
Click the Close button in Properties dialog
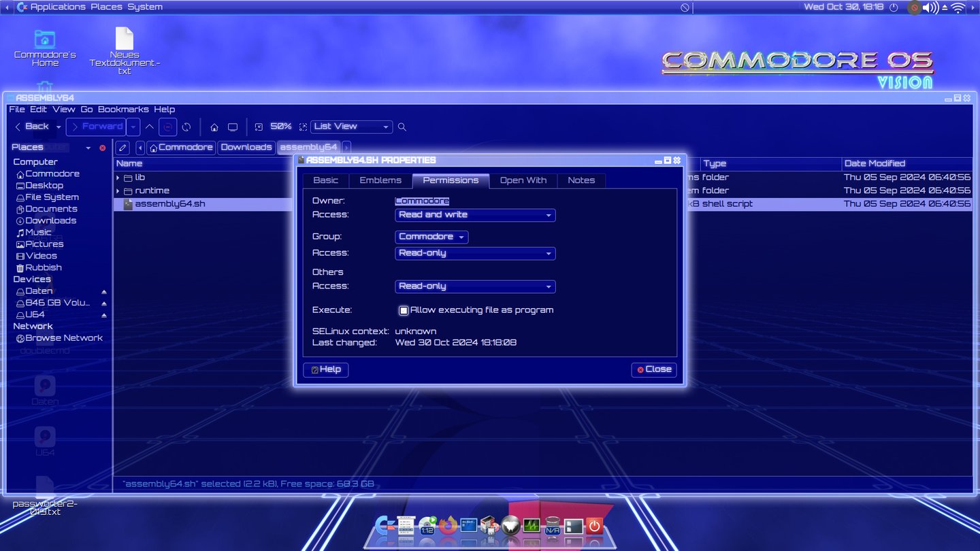coord(654,369)
